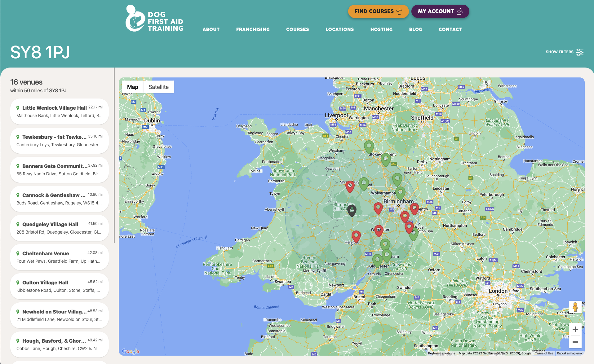
Task: Open the Locations menu item
Action: (x=340, y=29)
